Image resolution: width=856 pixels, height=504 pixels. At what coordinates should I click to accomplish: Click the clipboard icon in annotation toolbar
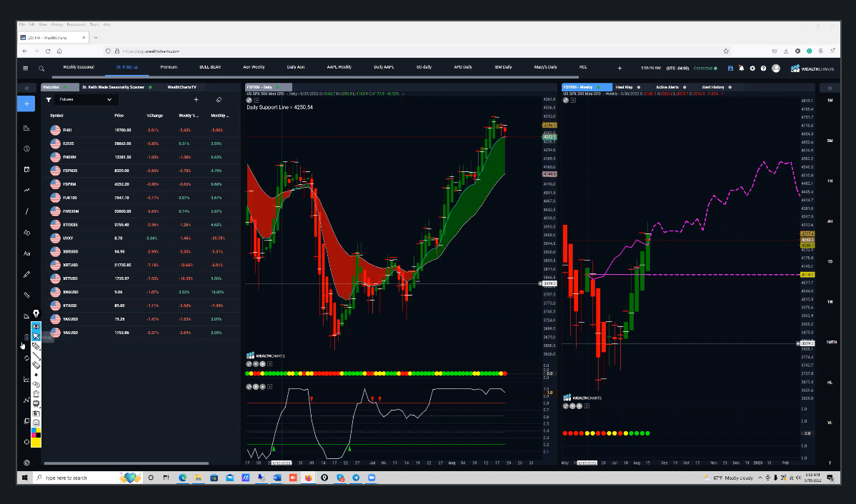pyautogui.click(x=36, y=423)
